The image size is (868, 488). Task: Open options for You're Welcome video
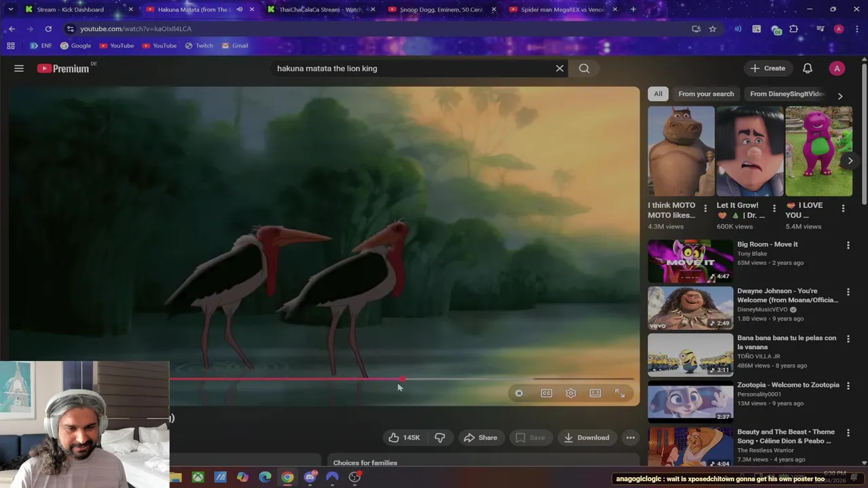coord(848,292)
